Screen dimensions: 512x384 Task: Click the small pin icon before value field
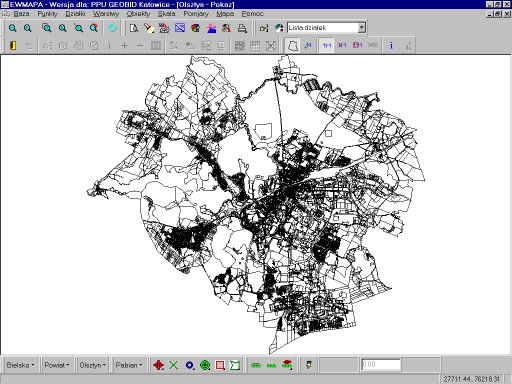pyautogui.click(x=309, y=365)
